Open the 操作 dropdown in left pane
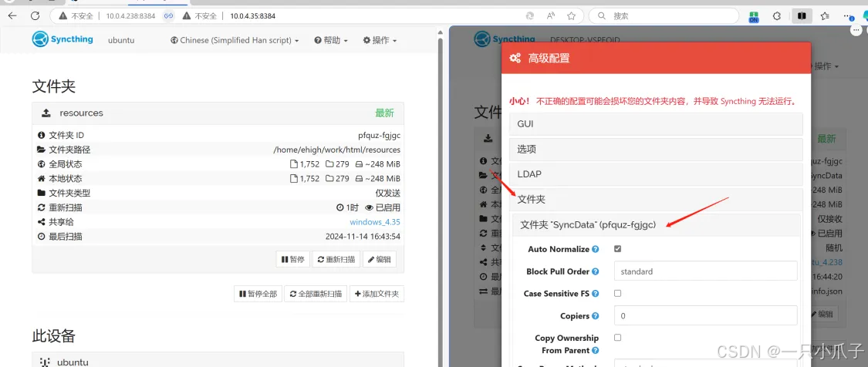The image size is (868, 367). pos(380,40)
